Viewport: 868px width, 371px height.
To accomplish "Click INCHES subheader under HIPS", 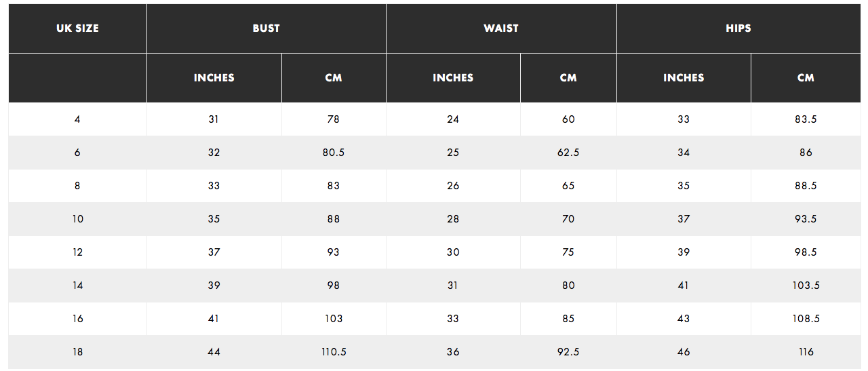I will coord(684,78).
